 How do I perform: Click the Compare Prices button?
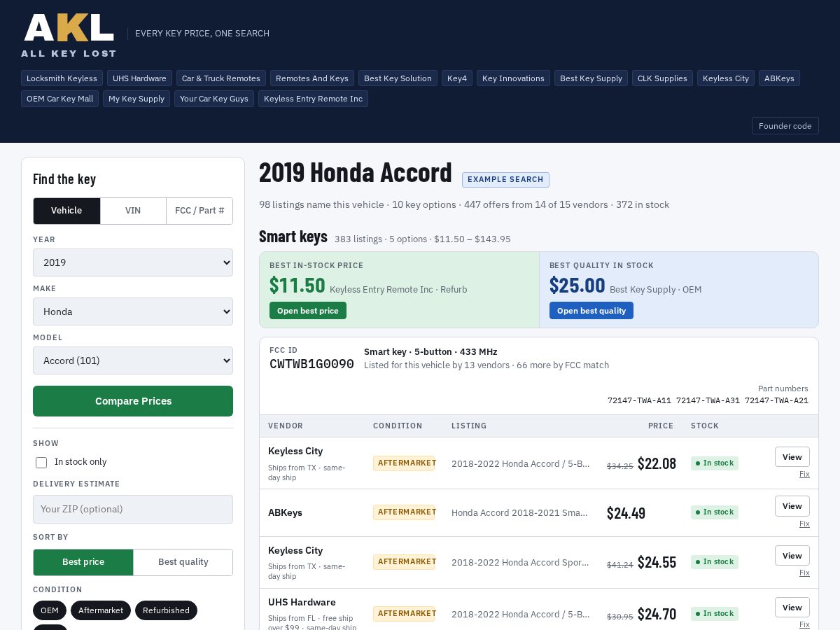(133, 401)
